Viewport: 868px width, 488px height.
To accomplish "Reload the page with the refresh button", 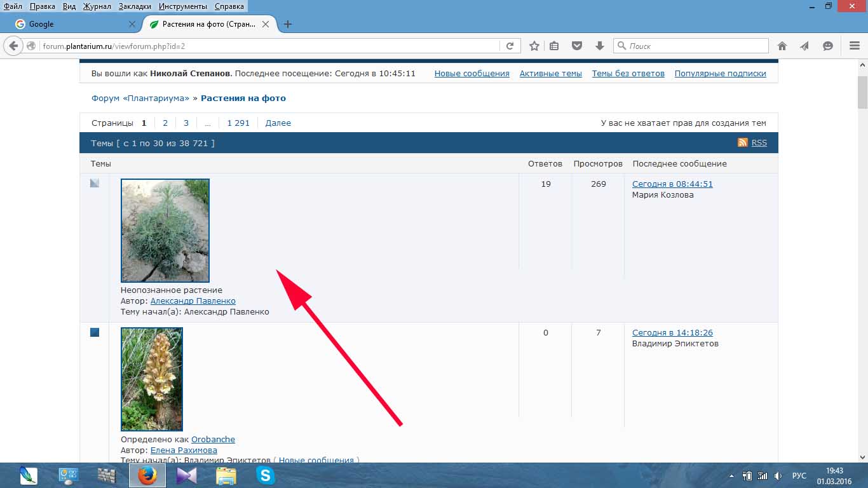I will (x=510, y=46).
